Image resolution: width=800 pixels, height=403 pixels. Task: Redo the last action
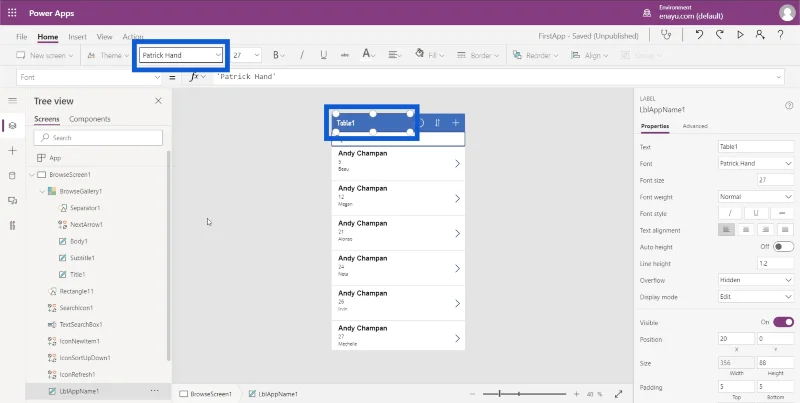coord(719,35)
